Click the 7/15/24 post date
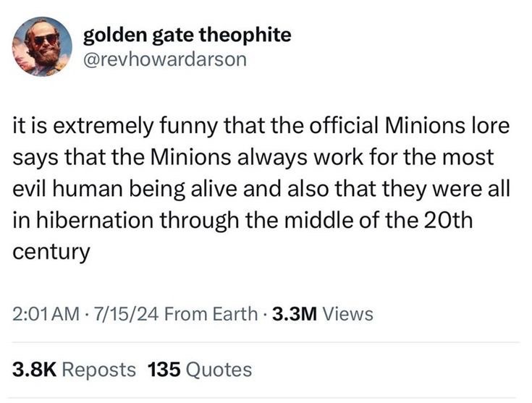Image resolution: width=532 pixels, height=403 pixels. 116,314
